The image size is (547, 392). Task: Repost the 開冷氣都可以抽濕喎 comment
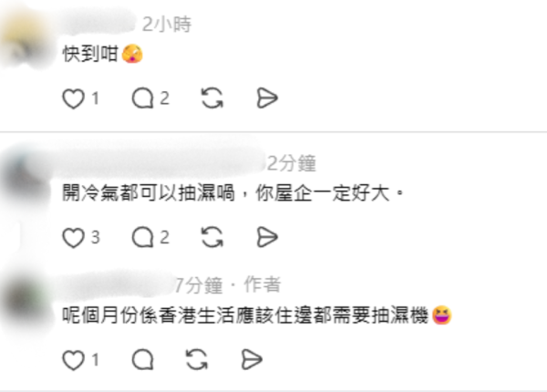212,237
